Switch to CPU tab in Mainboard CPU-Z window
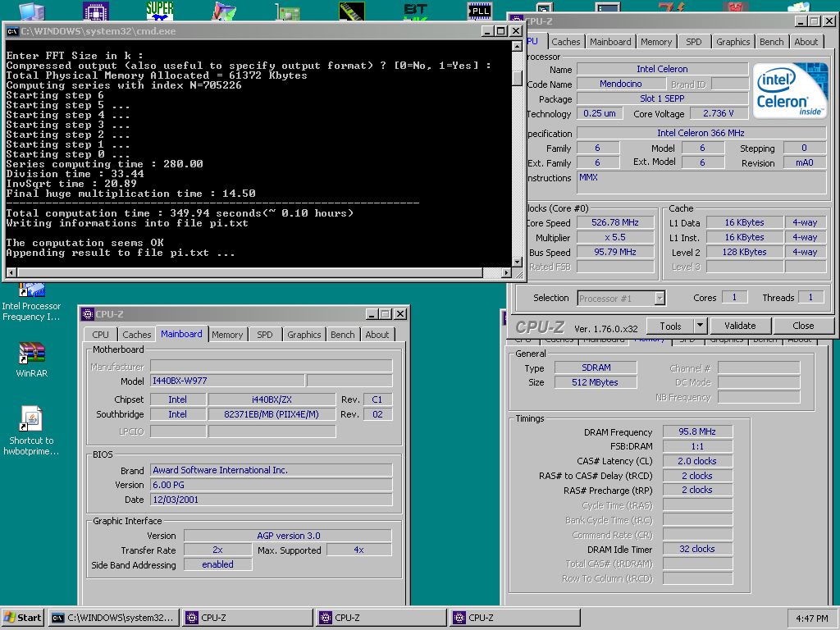 pyautogui.click(x=100, y=335)
